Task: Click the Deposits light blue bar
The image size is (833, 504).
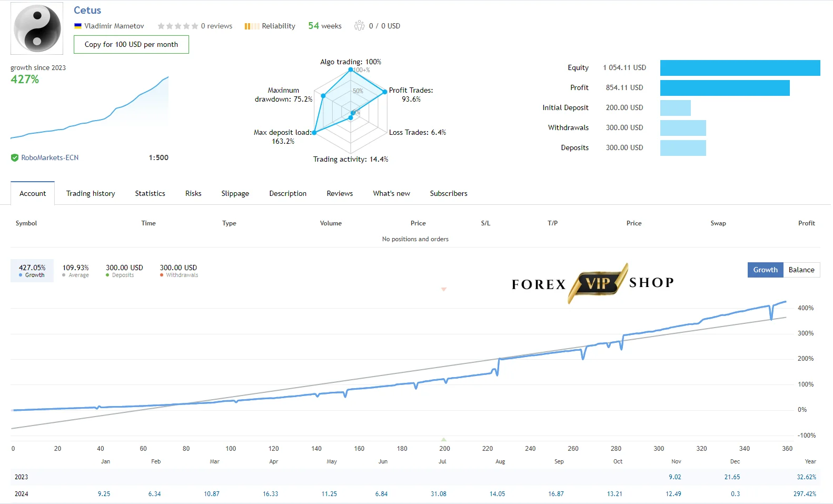Action: point(683,148)
